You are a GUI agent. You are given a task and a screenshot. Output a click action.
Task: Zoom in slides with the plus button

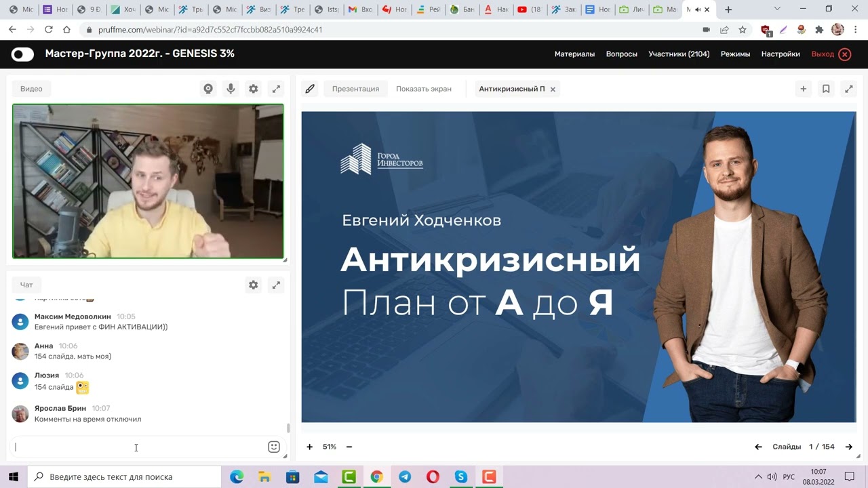click(310, 447)
